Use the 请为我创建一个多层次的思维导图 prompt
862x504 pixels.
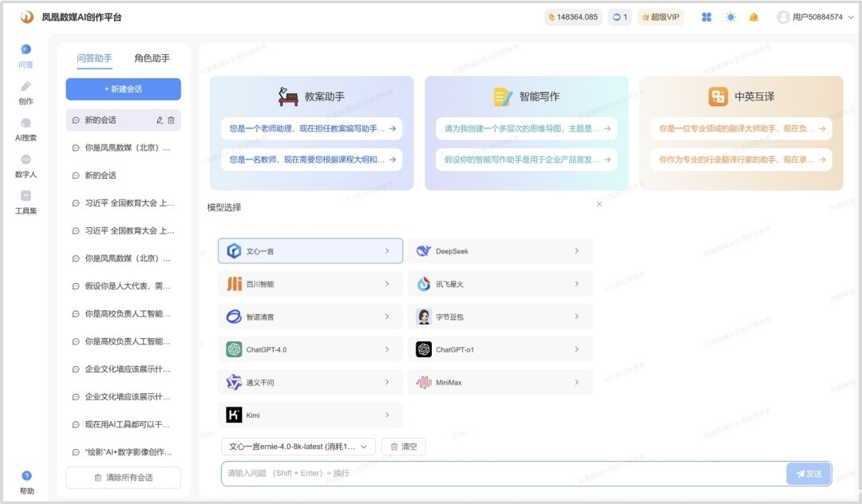(527, 128)
